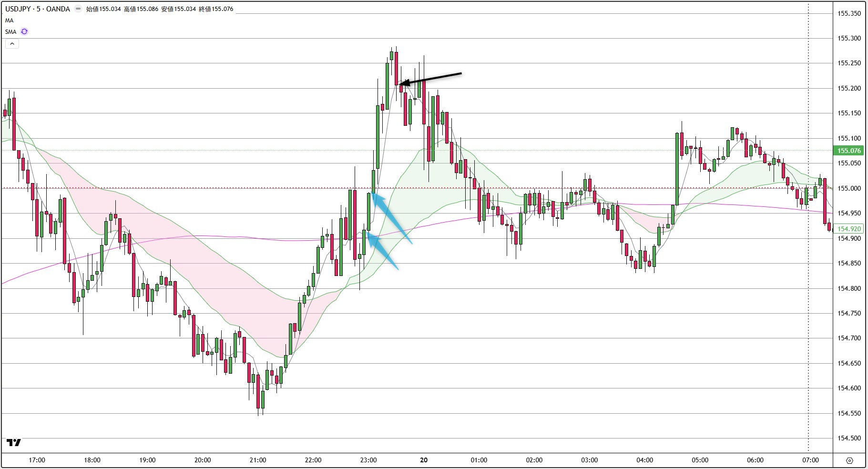This screenshot has height=469, width=868.
Task: Open price scale settings via the hexagon icon
Action: [x=850, y=460]
